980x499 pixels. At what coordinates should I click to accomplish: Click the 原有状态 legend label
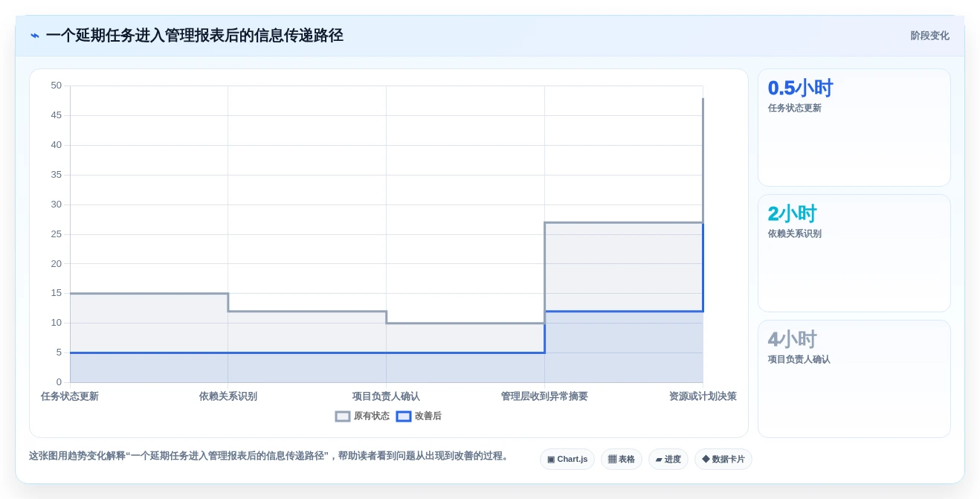point(372,416)
